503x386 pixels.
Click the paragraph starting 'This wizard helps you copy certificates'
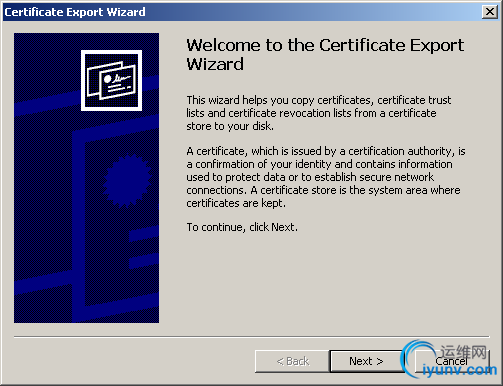[x=319, y=113]
